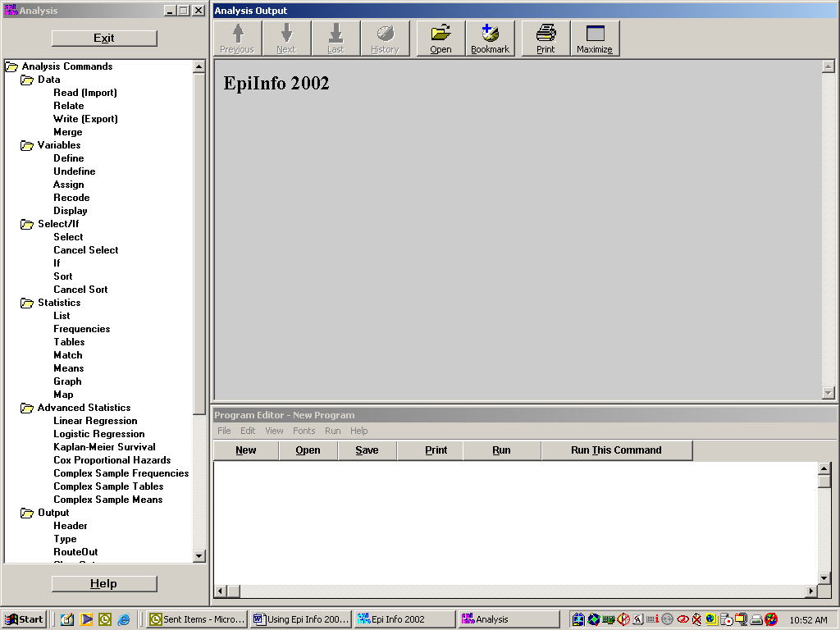Collapse the Advanced Statistics folder
This screenshot has width=840, height=630.
pyautogui.click(x=27, y=408)
